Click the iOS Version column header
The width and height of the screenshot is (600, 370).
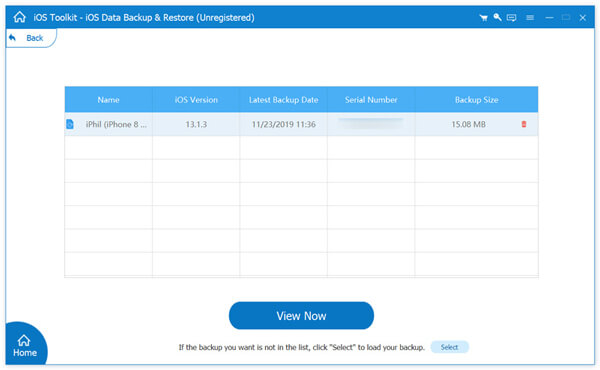[x=196, y=99]
